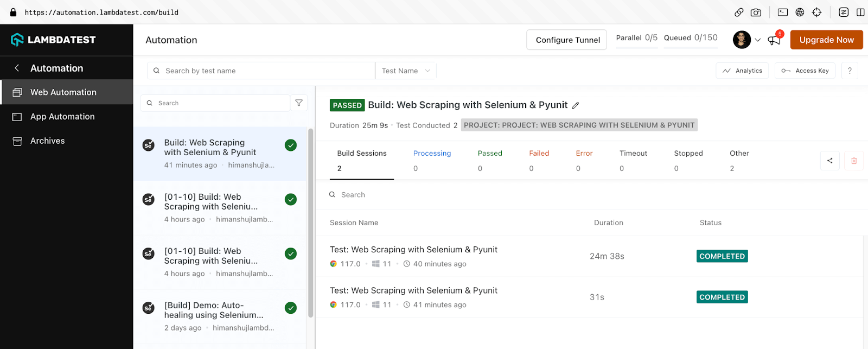Click the pencil icon to edit build name
Image resolution: width=868 pixels, height=349 pixels.
coord(576,105)
